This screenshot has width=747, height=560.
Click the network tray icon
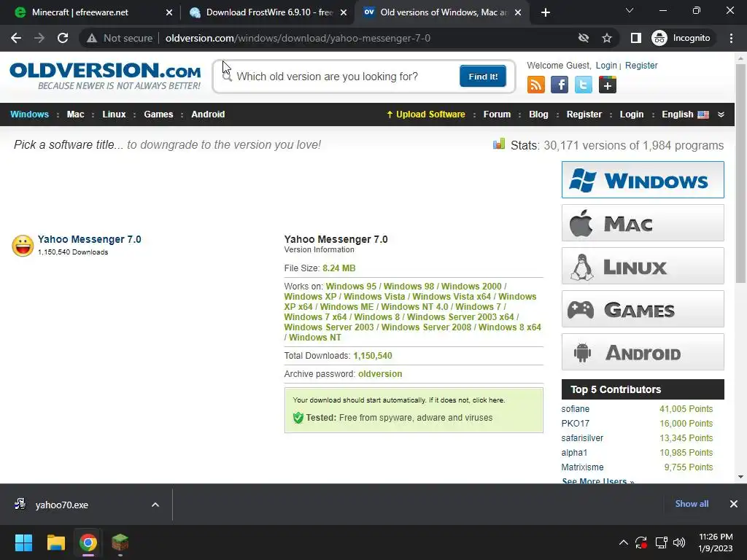(661, 542)
